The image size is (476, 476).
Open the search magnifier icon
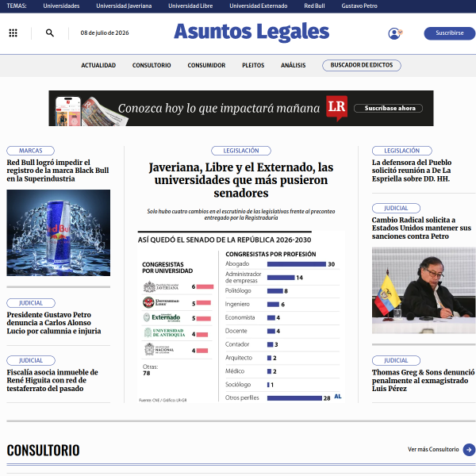pyautogui.click(x=50, y=33)
